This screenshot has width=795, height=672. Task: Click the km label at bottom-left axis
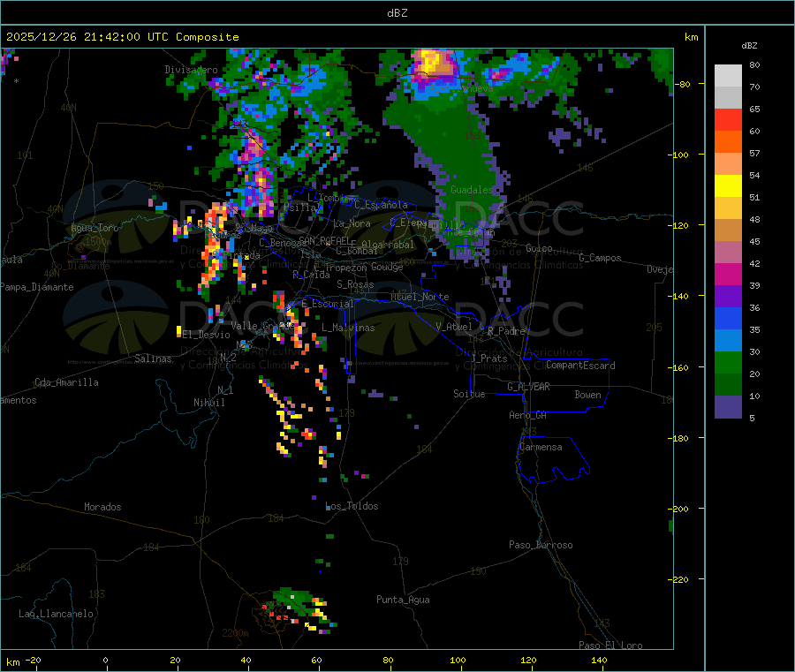(12, 662)
